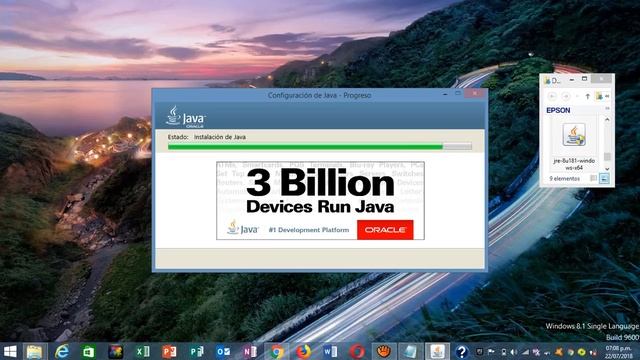Switch to Google Chrome in taskbar

point(277,351)
